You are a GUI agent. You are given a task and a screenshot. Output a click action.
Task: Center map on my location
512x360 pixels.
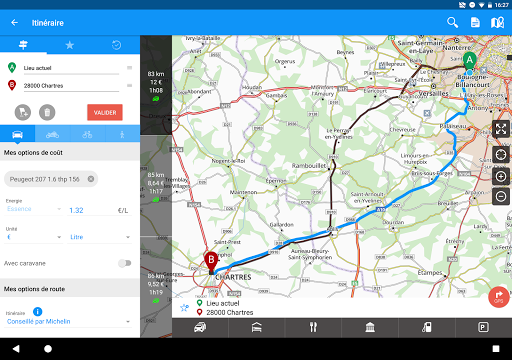click(501, 155)
